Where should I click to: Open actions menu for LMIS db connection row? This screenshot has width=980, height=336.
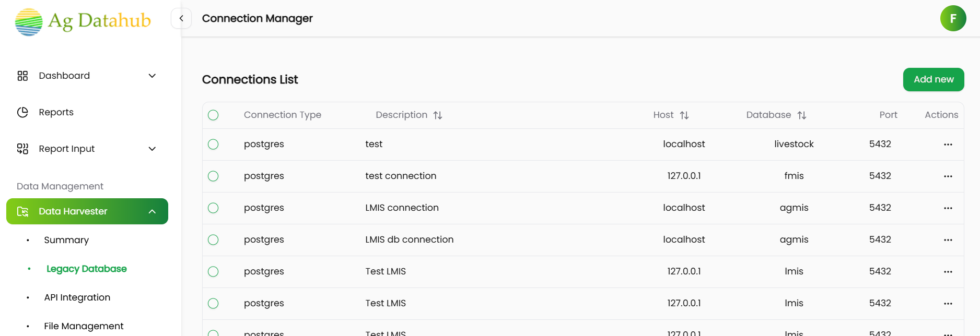click(x=948, y=240)
